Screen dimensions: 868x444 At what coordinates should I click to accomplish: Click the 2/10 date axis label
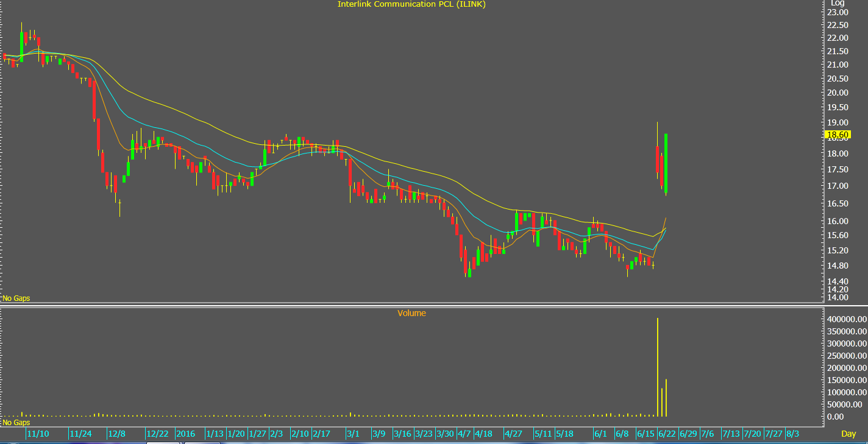pos(300,434)
